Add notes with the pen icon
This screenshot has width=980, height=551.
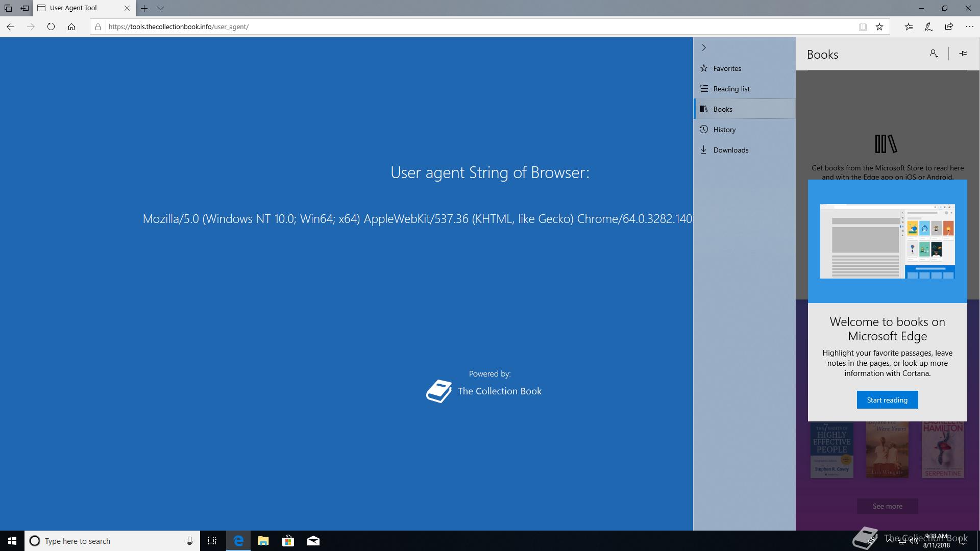(929, 27)
